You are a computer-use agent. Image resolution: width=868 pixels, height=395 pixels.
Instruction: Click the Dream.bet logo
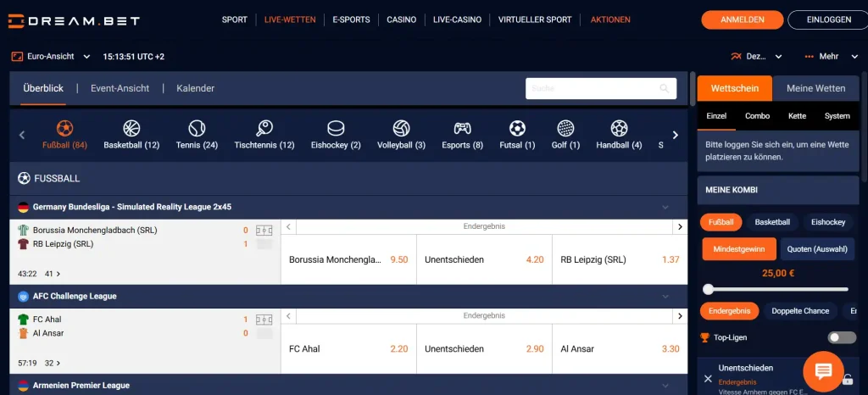click(x=75, y=20)
